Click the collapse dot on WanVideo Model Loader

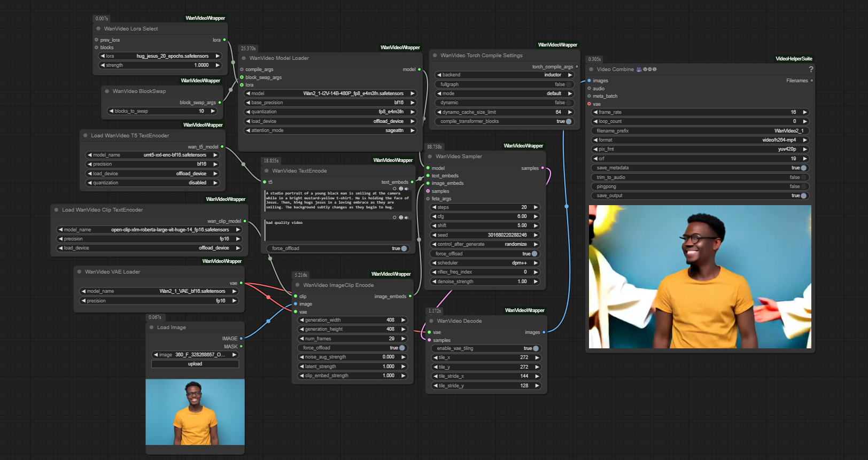coord(244,58)
